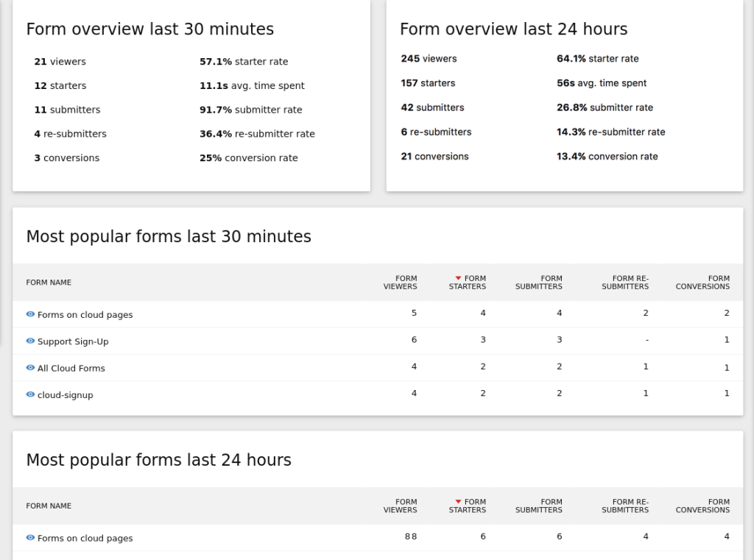Click red sort arrow in 24-hour table header
The width and height of the screenshot is (754, 560).
[458, 502]
